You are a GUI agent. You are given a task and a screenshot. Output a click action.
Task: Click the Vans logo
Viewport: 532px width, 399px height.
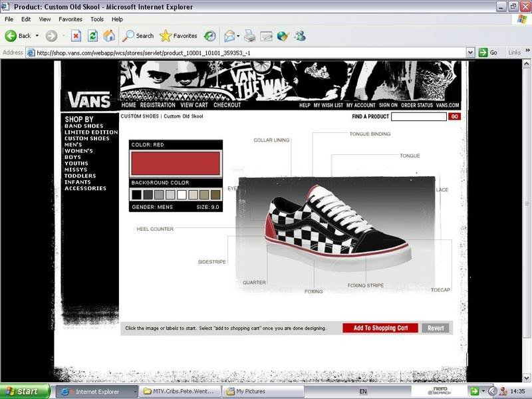[x=89, y=100]
